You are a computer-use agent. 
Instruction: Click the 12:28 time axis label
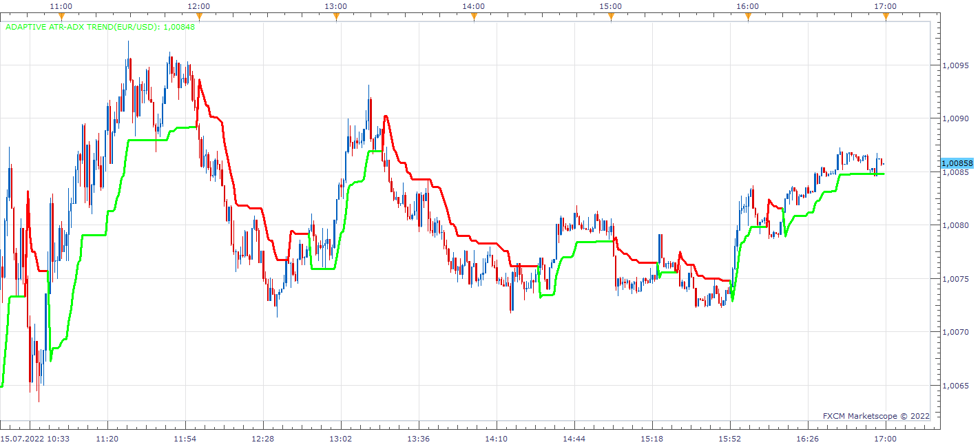point(263,438)
